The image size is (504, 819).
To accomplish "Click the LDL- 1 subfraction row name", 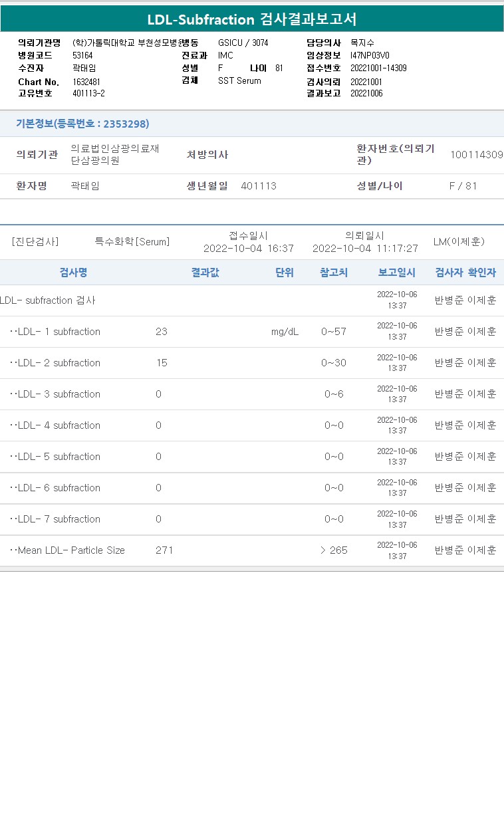I will 55,332.
